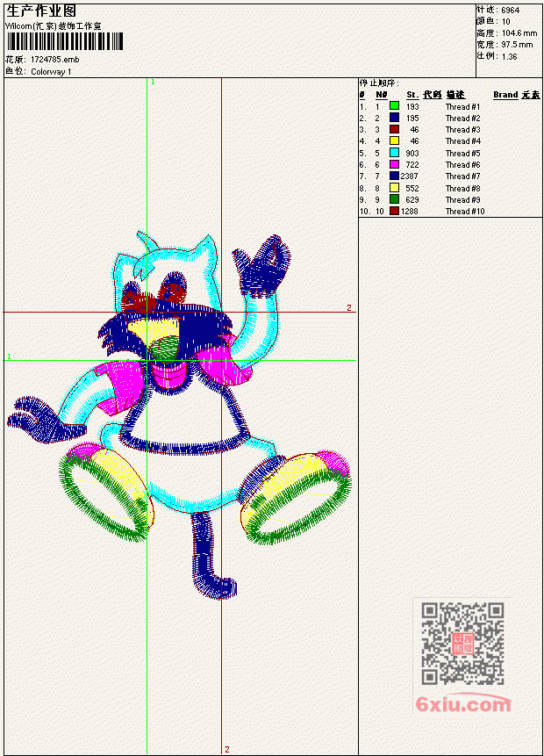Viewport: 544px width, 756px height.
Task: Select stitch count 552
Action: pyautogui.click(x=412, y=189)
